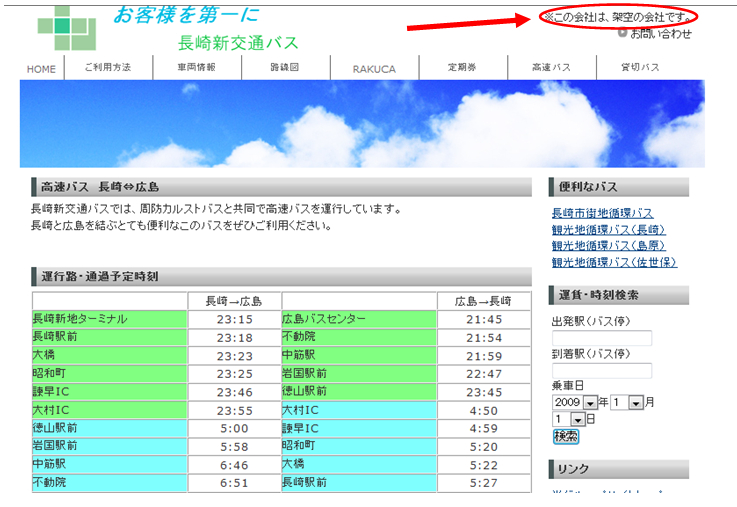Click the 長崎新交通バス company title
737x507 pixels.
[238, 43]
